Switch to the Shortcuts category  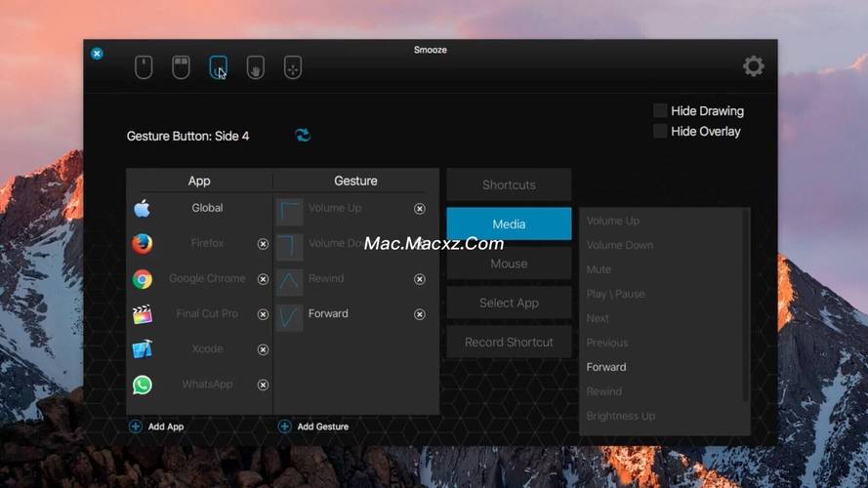point(509,184)
